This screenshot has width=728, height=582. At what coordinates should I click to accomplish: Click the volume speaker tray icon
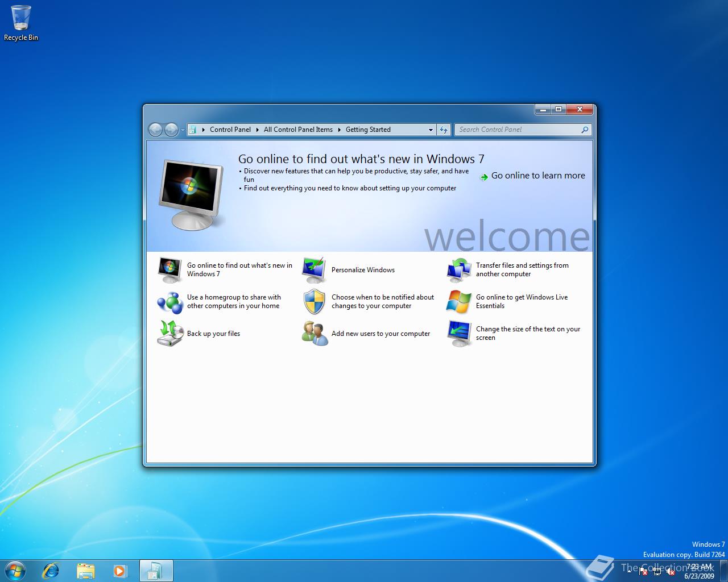[670, 571]
